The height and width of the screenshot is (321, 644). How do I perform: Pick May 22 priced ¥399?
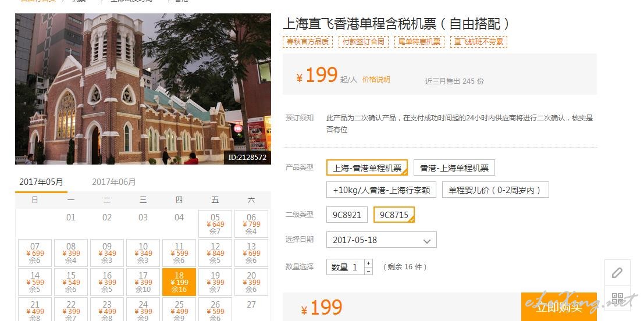click(x=71, y=310)
